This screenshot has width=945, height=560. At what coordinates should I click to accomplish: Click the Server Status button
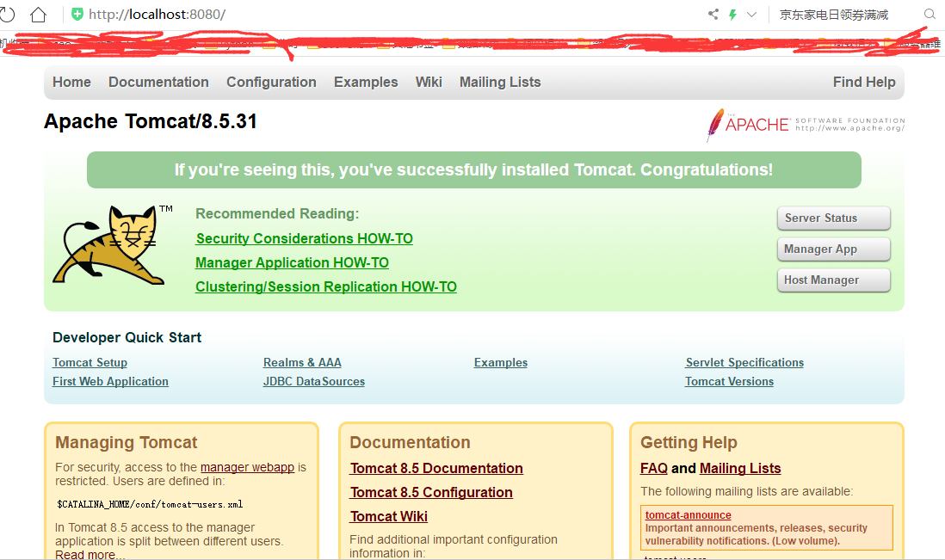click(833, 218)
